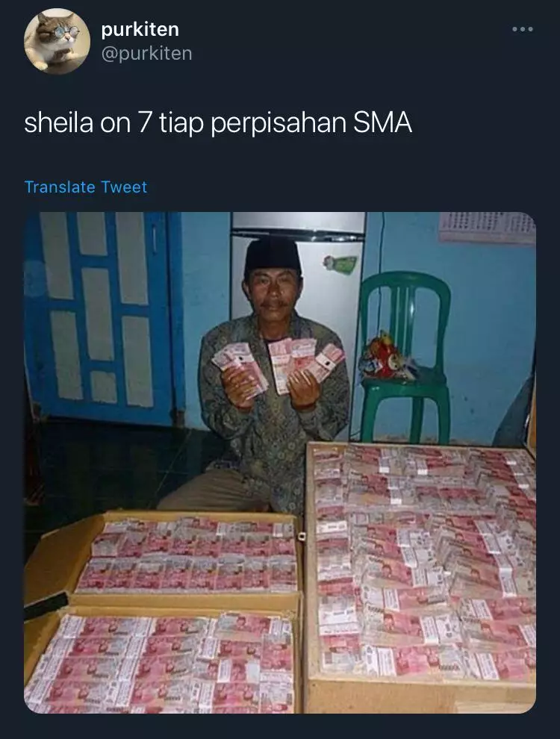The height and width of the screenshot is (739, 560).
Task: Click the man's black peci cap
Action: (x=273, y=255)
